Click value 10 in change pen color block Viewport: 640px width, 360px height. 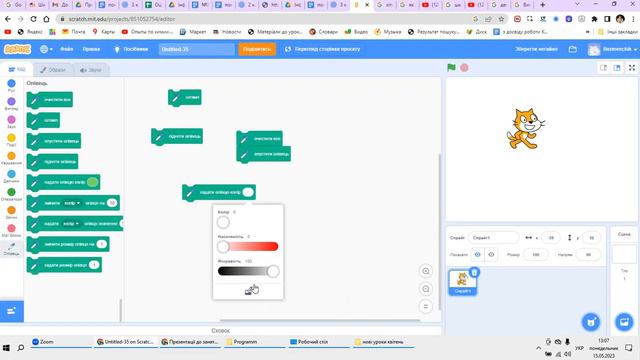click(112, 203)
